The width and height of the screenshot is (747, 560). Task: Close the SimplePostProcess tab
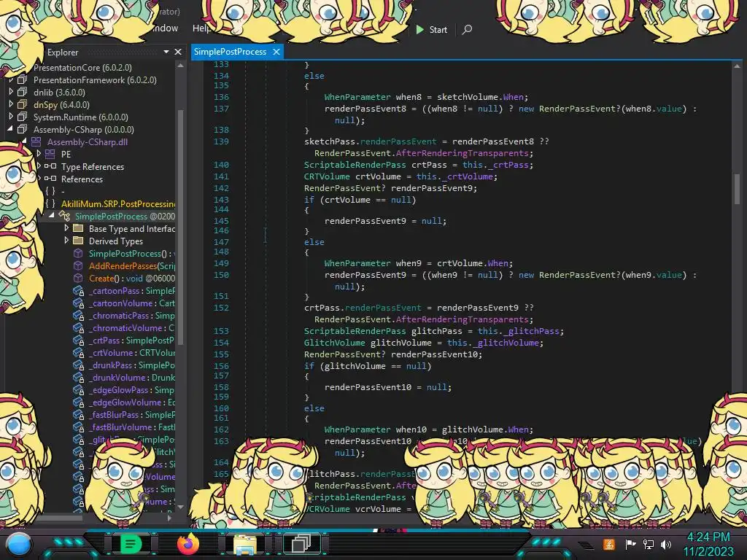pos(276,52)
